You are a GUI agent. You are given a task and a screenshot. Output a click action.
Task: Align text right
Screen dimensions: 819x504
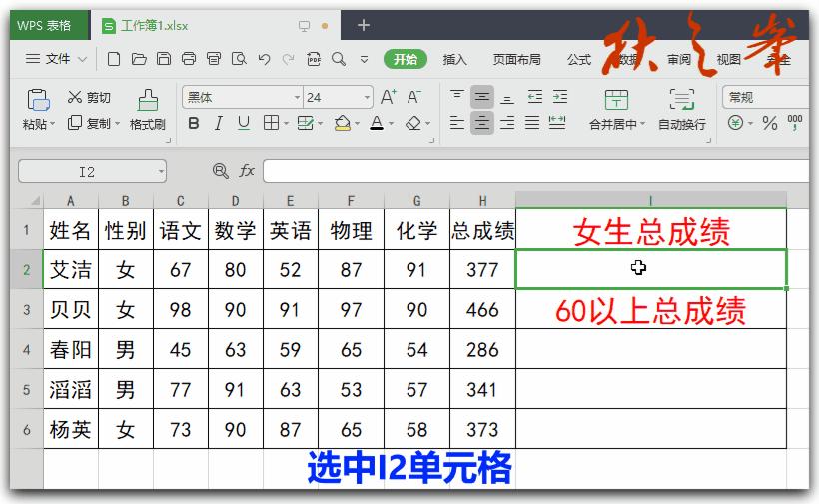[507, 123]
